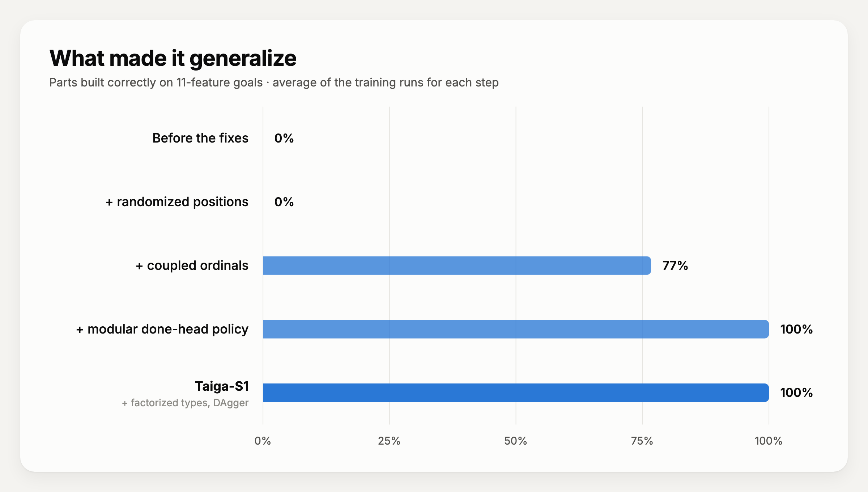Click the 25% x-axis tick label

pos(389,441)
